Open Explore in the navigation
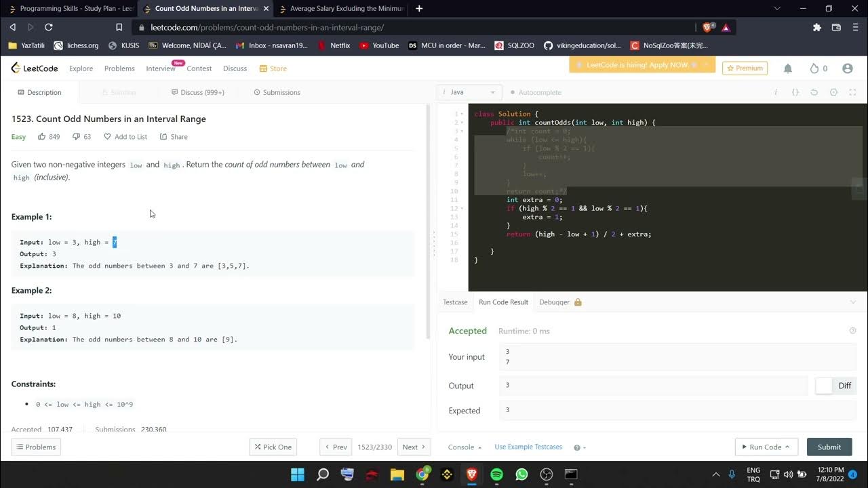Screen dimensions: 868x488 81,68
